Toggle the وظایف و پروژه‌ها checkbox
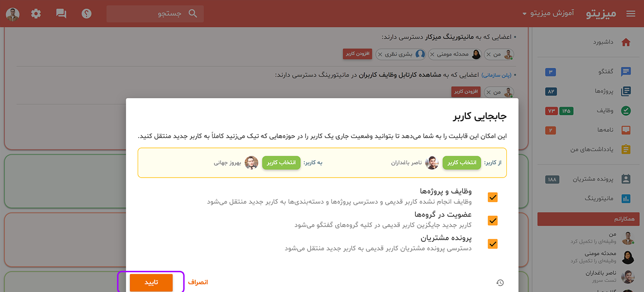Viewport: 644px width, 292px height. pyautogui.click(x=493, y=197)
